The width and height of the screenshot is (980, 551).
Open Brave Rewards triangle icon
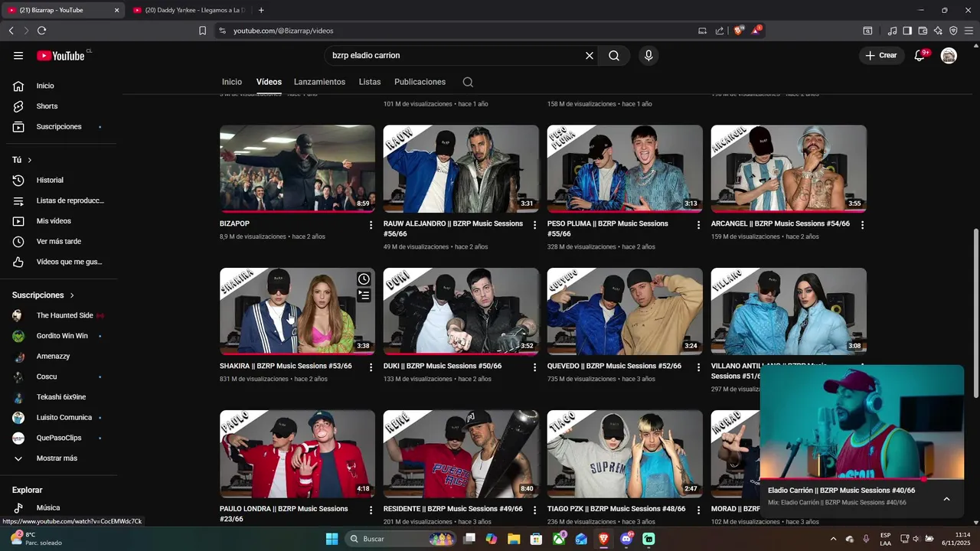(x=756, y=31)
